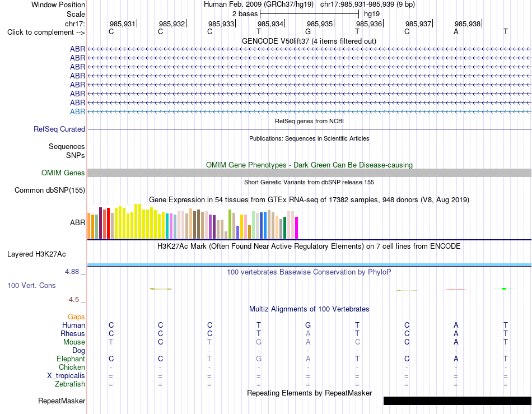Click the black RepeatMasker element bar

[x=458, y=401]
